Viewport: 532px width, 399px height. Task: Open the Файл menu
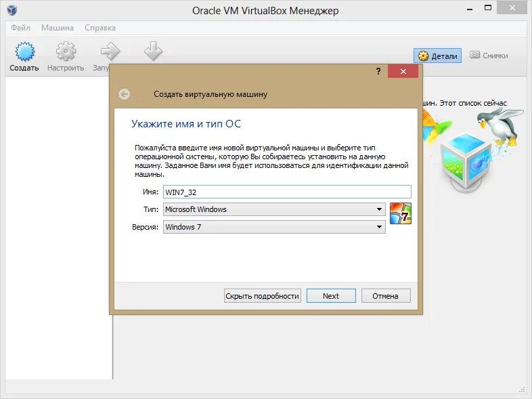pos(20,28)
